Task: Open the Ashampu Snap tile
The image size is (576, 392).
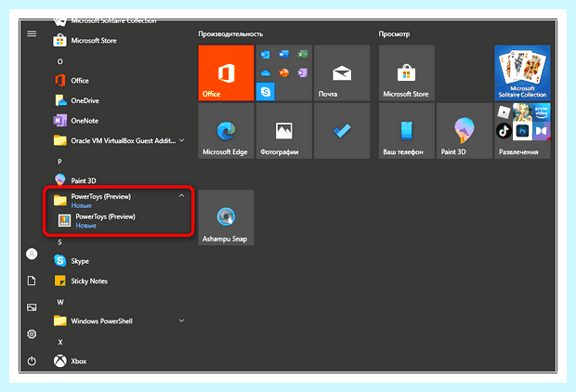Action: pyautogui.click(x=226, y=217)
